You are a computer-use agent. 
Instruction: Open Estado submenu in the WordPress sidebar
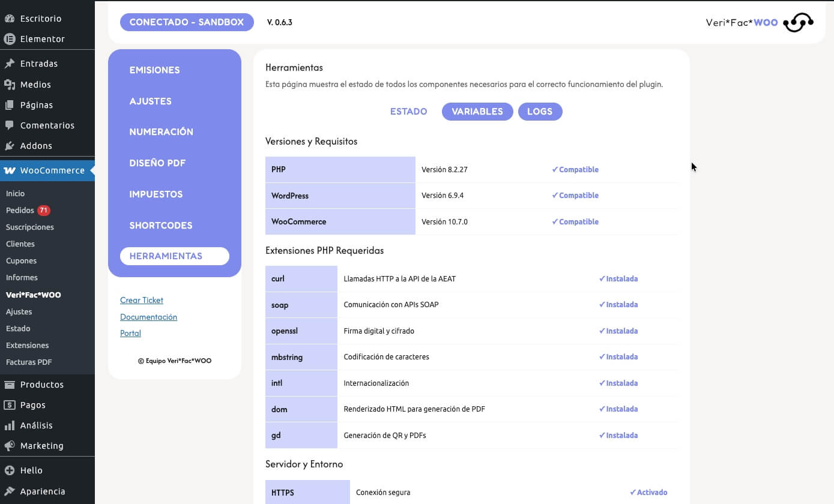pyautogui.click(x=18, y=329)
